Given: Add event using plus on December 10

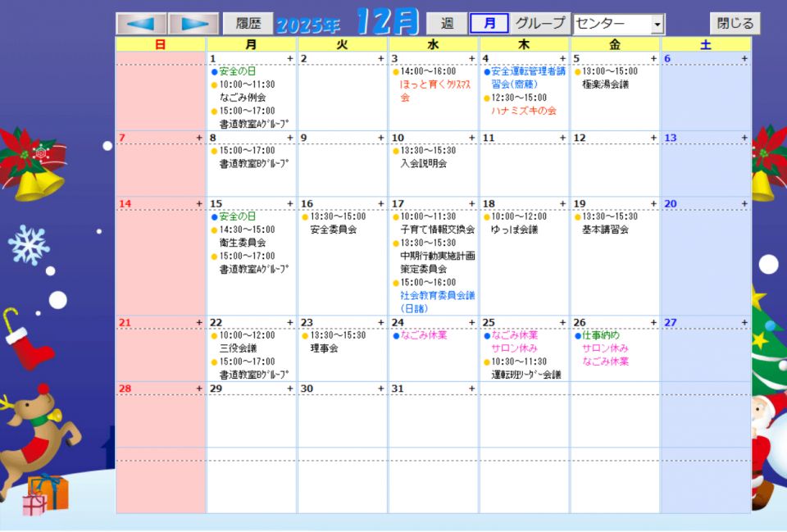Looking at the screenshot, I should point(472,139).
